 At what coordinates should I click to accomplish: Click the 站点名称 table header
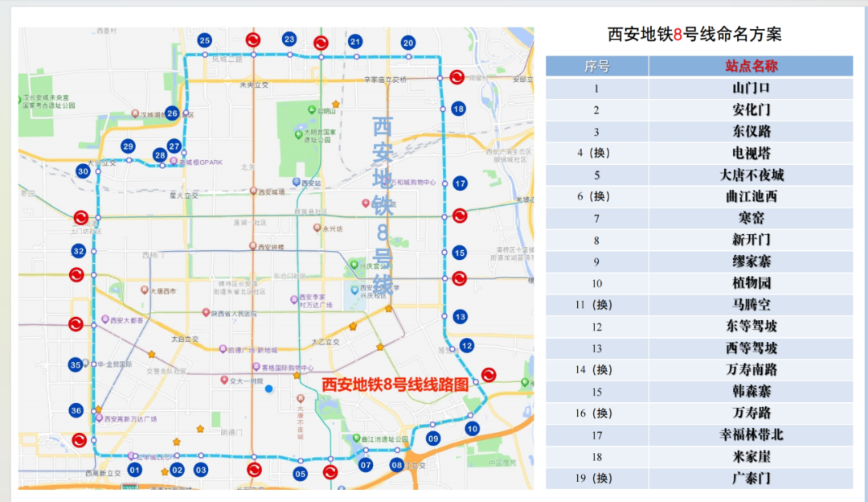(751, 67)
